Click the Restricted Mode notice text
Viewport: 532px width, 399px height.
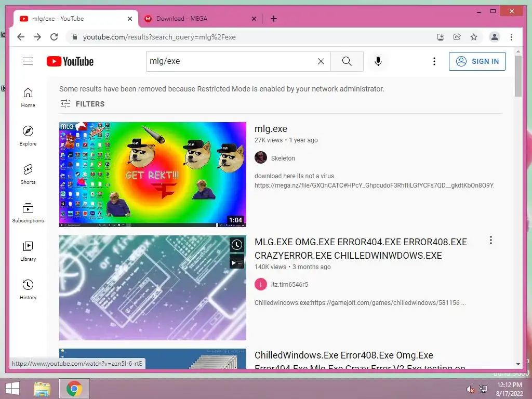[x=221, y=89]
